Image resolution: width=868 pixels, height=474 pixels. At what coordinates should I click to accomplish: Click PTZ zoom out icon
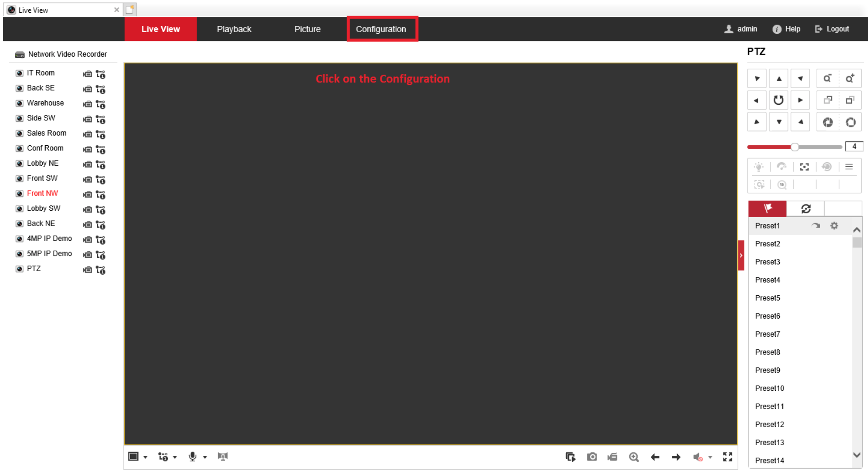pyautogui.click(x=827, y=79)
